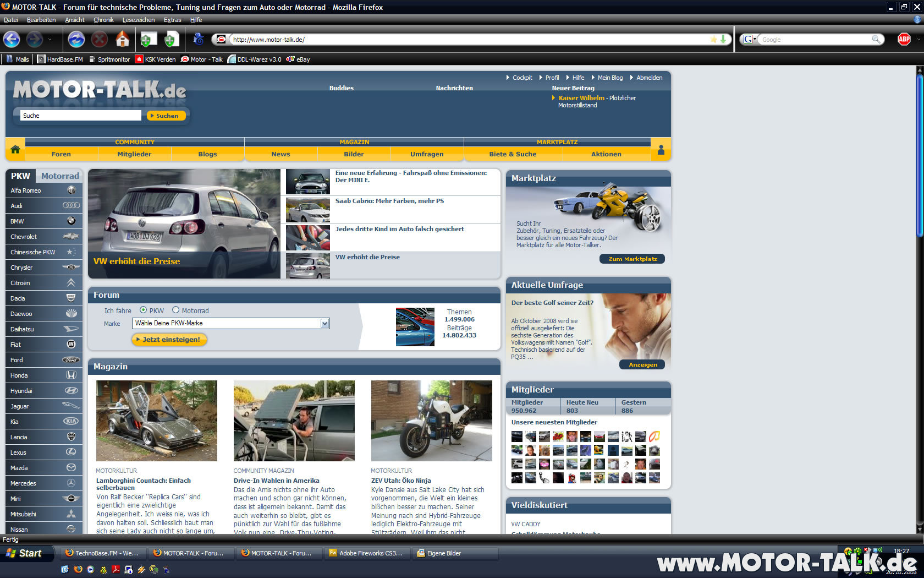Open the Lamborghini Countach thumbnail

pyautogui.click(x=156, y=421)
